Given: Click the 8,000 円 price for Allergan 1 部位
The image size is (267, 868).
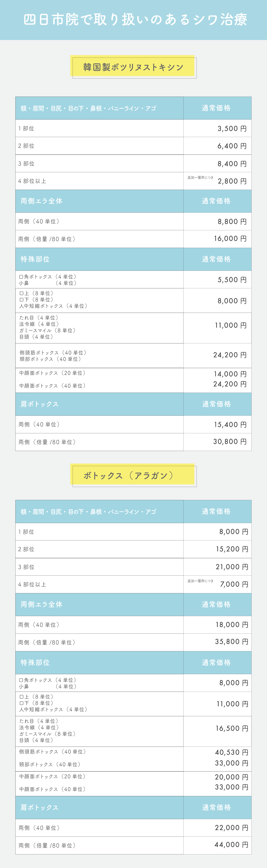Looking at the screenshot, I should click(234, 532).
